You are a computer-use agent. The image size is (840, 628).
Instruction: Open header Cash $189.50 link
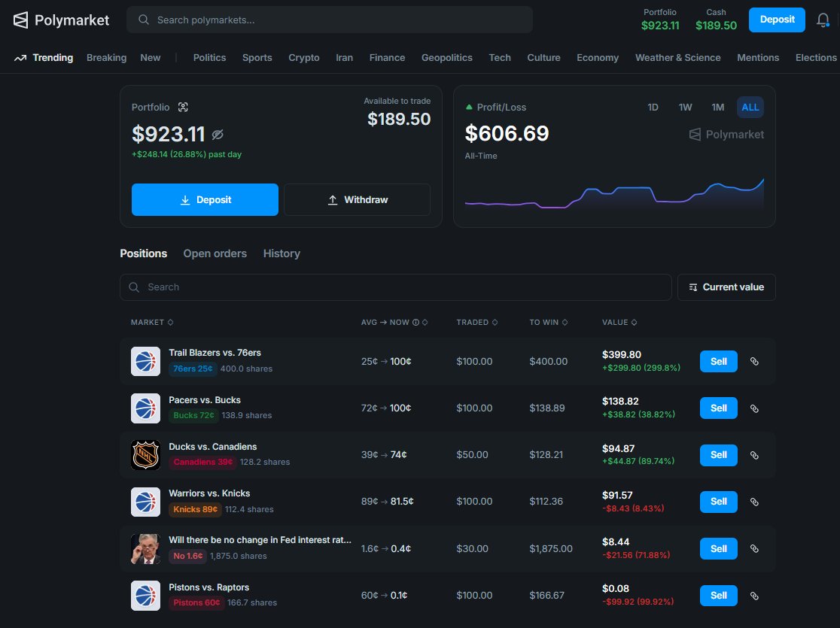(x=717, y=20)
